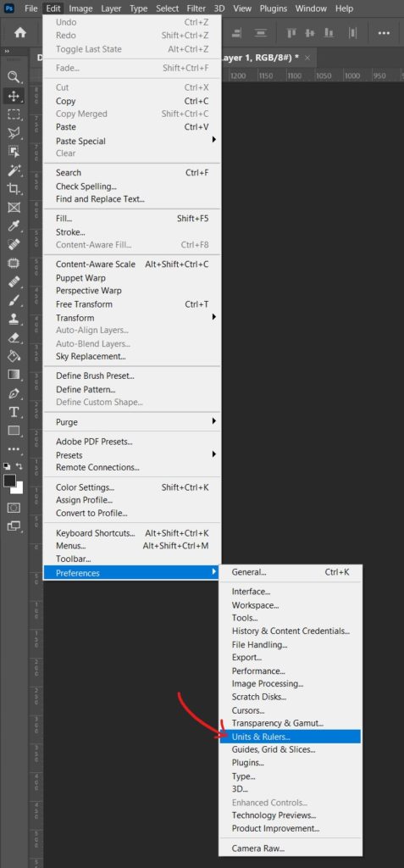Select the Move tool
This screenshot has width=404, height=868.
tap(14, 96)
